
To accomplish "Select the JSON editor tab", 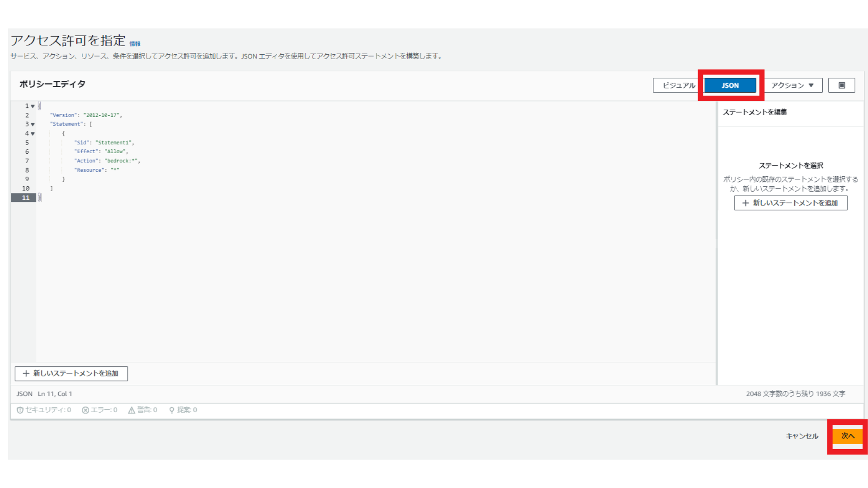I will pyautogui.click(x=731, y=85).
